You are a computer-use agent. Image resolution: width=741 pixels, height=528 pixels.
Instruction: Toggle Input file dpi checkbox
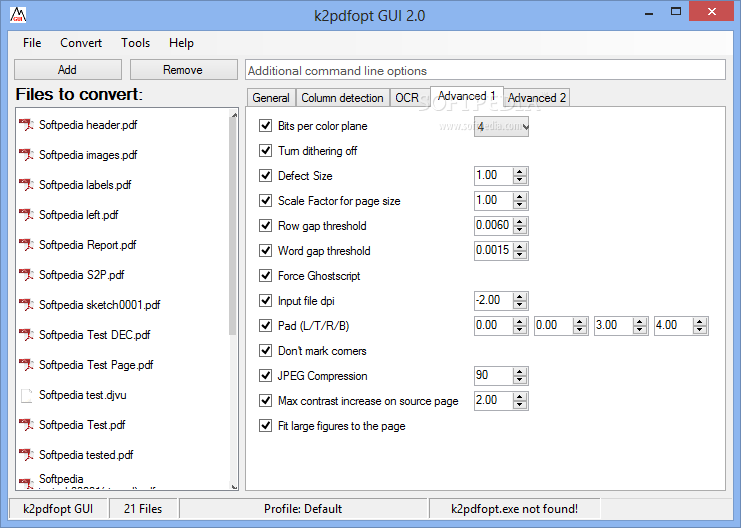(x=266, y=301)
